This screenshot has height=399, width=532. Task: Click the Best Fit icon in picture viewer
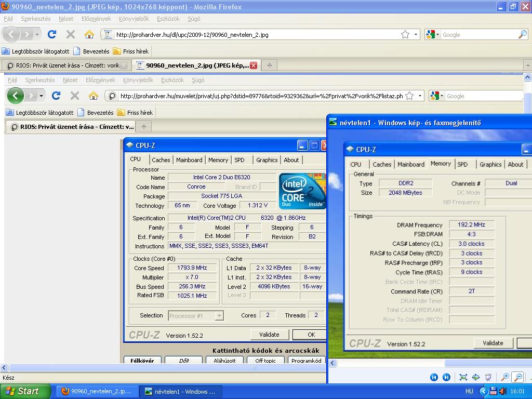point(463,377)
